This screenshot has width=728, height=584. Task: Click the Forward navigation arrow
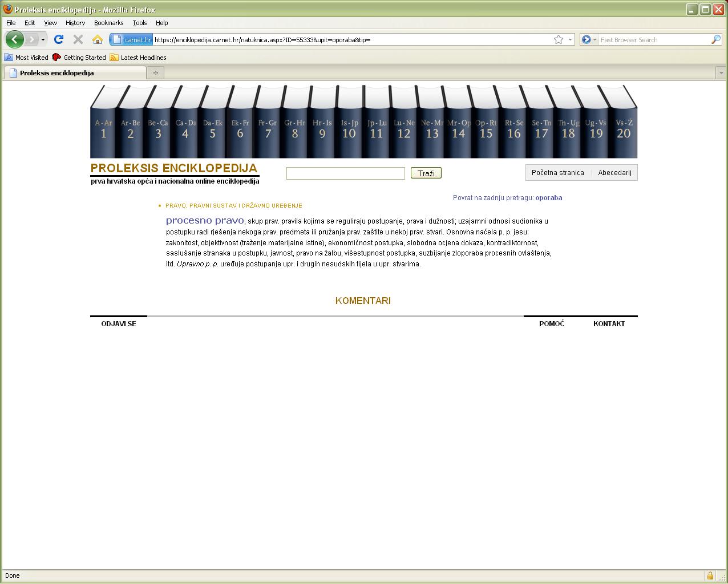pos(31,39)
